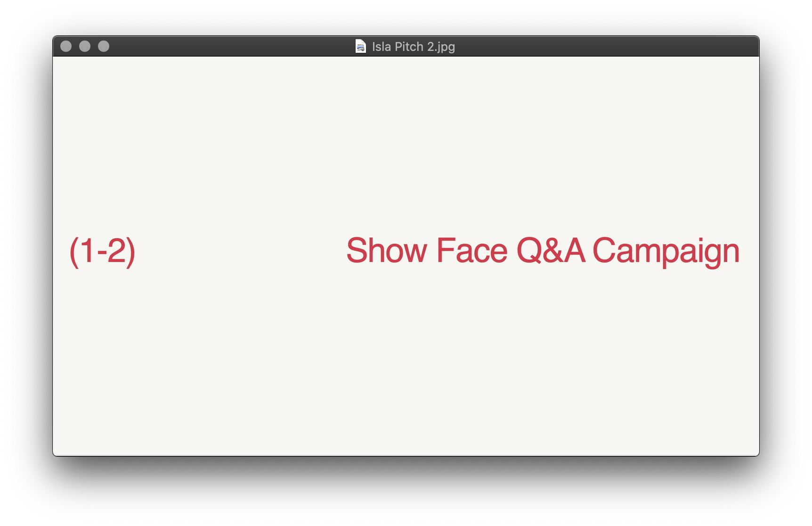812x526 pixels.
Task: Click the '(1-2)' red text
Action: 102,251
